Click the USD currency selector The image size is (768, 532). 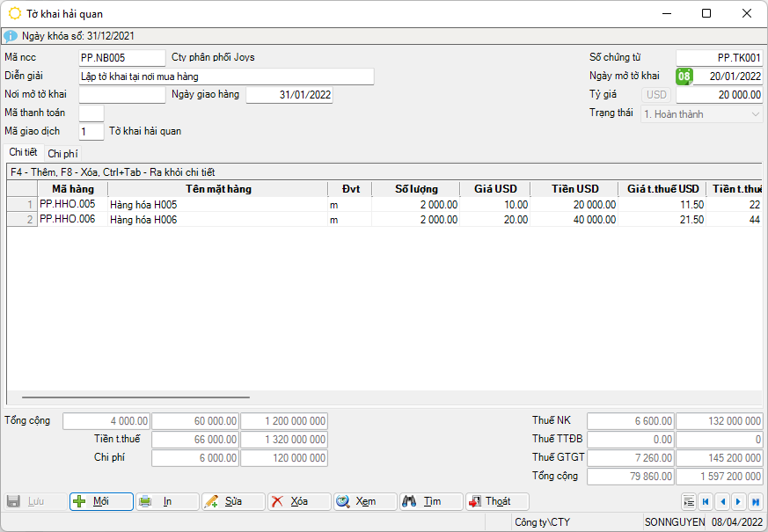657,95
